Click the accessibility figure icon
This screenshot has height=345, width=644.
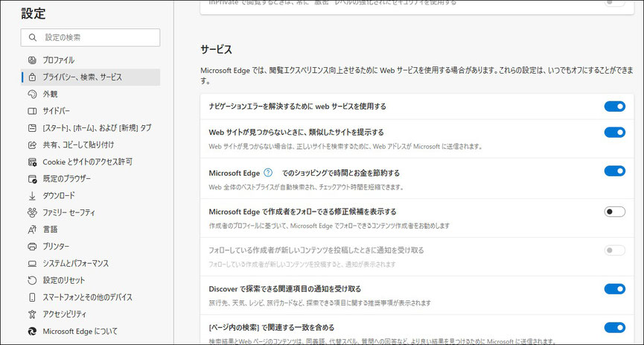(x=32, y=314)
